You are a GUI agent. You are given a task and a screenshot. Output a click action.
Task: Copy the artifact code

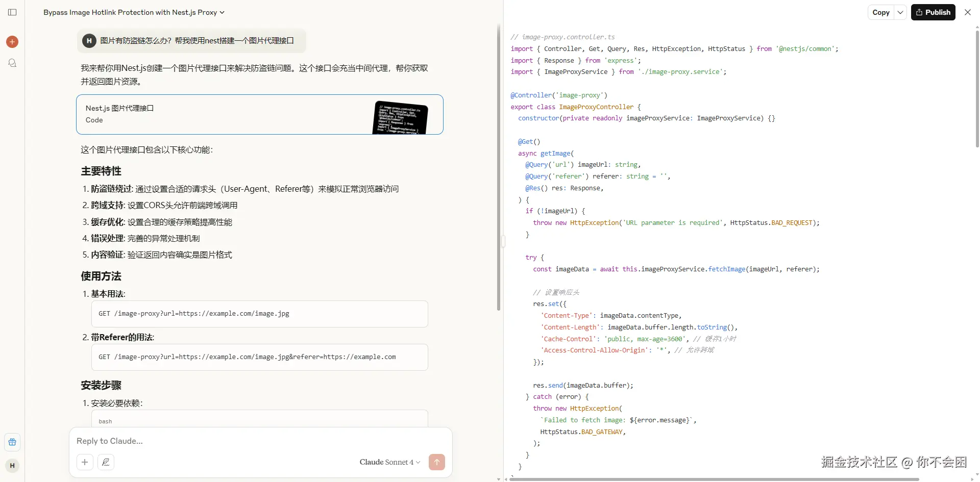tap(881, 12)
